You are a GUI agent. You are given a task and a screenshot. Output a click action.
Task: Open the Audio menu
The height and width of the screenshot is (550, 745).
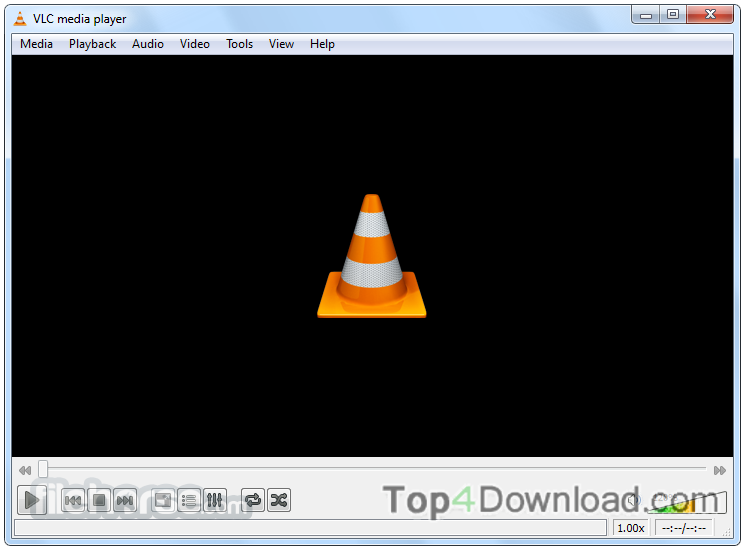[x=148, y=44]
